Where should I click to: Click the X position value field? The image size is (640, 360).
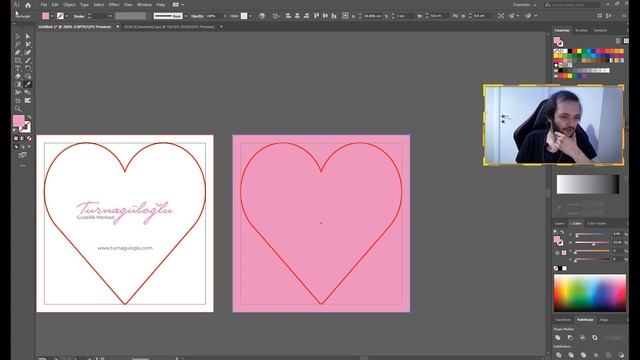(x=372, y=16)
